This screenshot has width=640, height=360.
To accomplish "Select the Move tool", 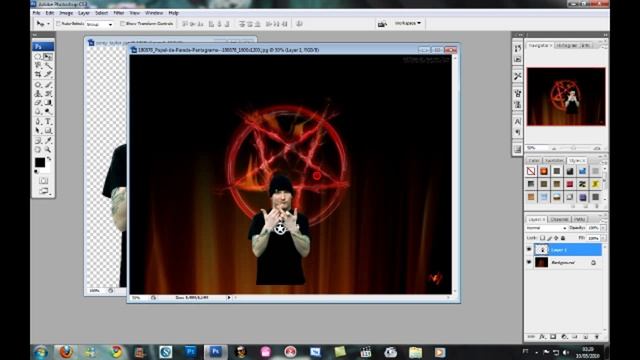I will point(48,56).
